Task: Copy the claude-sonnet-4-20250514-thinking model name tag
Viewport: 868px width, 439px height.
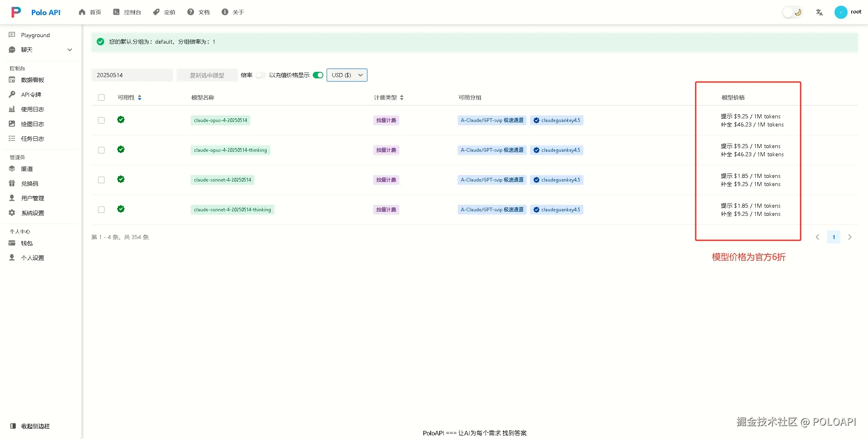Action: pos(232,210)
